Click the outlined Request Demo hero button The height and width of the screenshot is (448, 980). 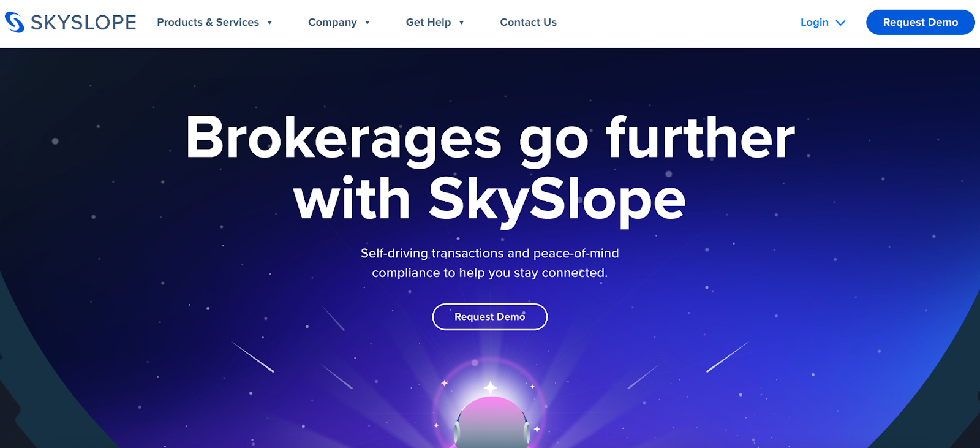pyautogui.click(x=490, y=317)
